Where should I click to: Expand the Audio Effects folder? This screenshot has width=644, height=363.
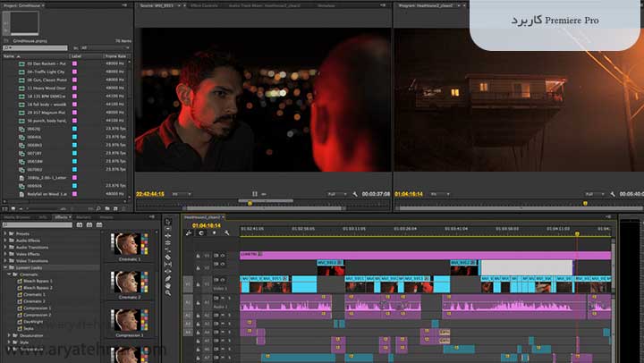point(5,241)
